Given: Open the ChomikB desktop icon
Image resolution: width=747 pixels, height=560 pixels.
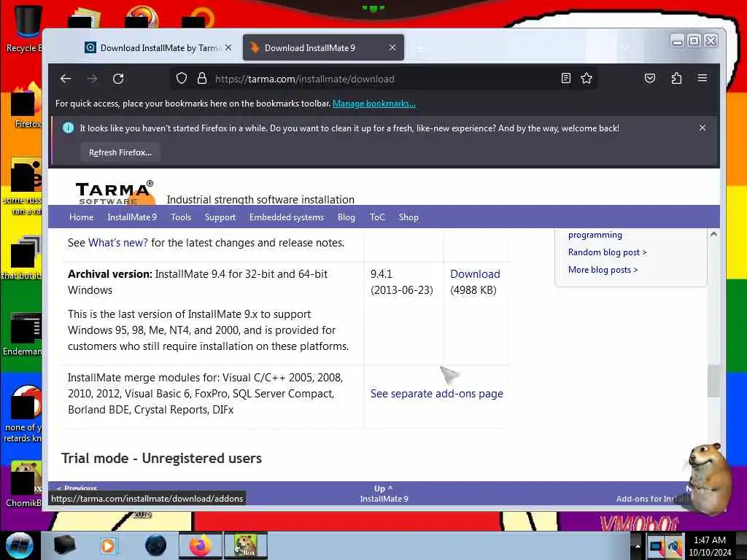Looking at the screenshot, I should [24, 484].
